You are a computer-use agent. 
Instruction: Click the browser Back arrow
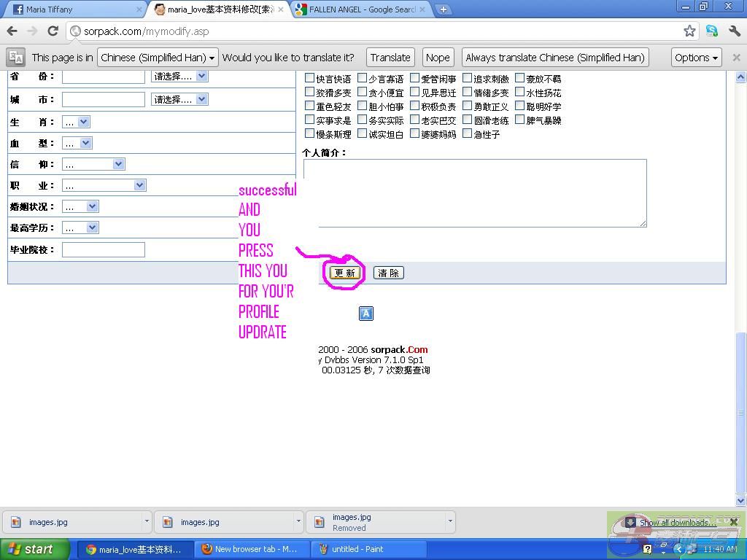pos(12,31)
